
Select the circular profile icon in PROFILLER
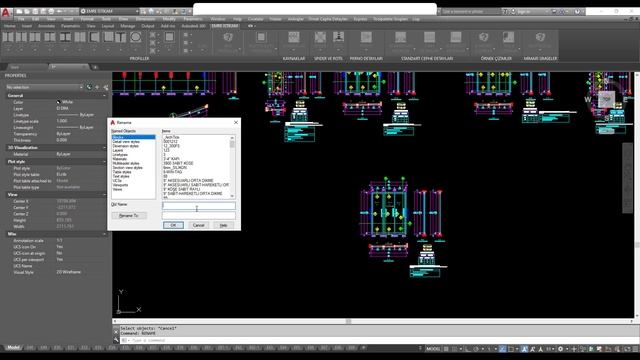point(136,38)
